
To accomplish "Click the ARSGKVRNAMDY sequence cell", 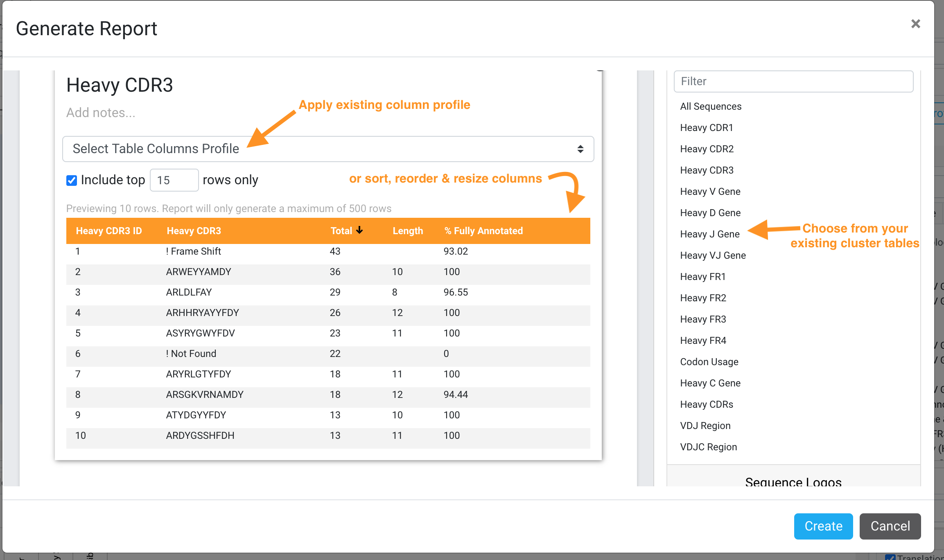I will pyautogui.click(x=205, y=395).
